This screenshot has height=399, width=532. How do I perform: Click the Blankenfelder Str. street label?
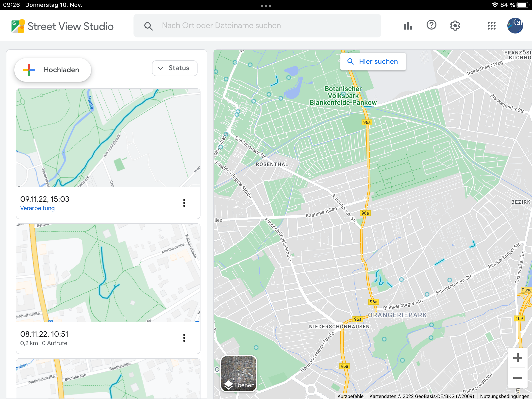(507, 103)
